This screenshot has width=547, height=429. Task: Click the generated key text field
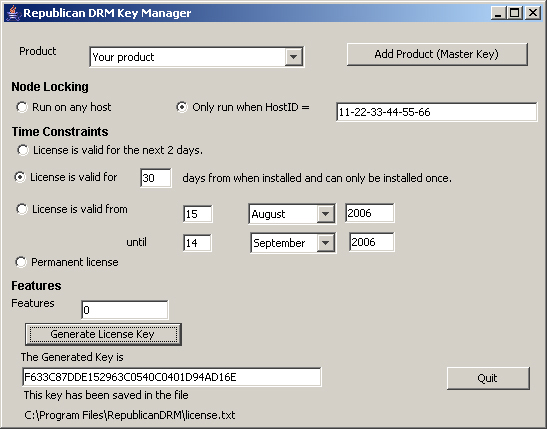pyautogui.click(x=171, y=377)
